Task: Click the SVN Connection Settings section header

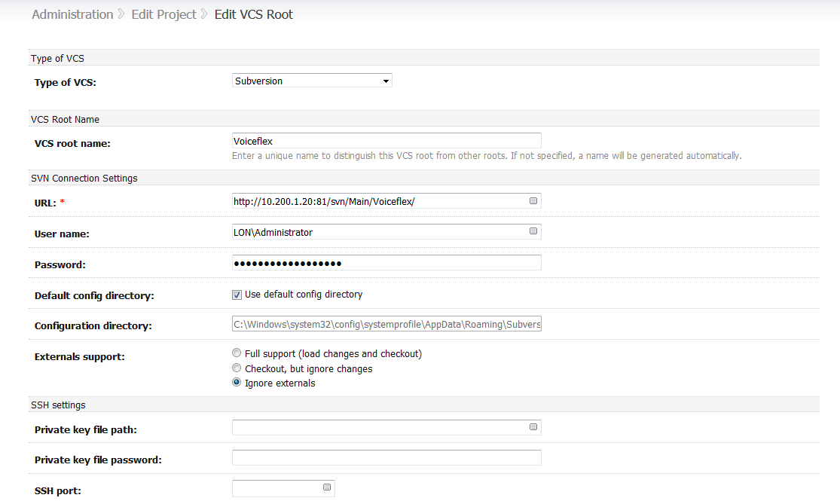Action: pyautogui.click(x=84, y=178)
